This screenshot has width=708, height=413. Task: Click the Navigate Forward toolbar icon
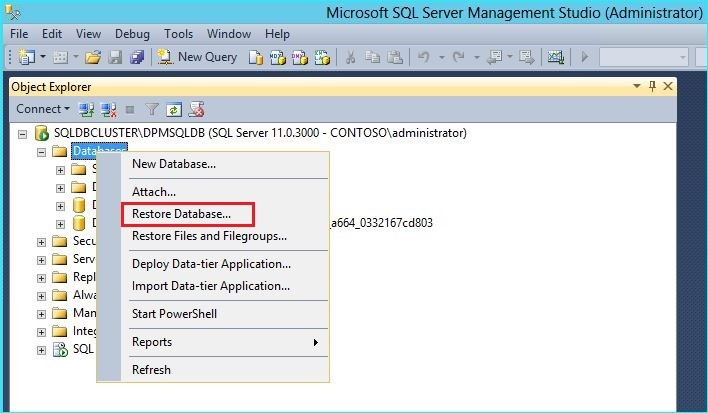point(526,57)
